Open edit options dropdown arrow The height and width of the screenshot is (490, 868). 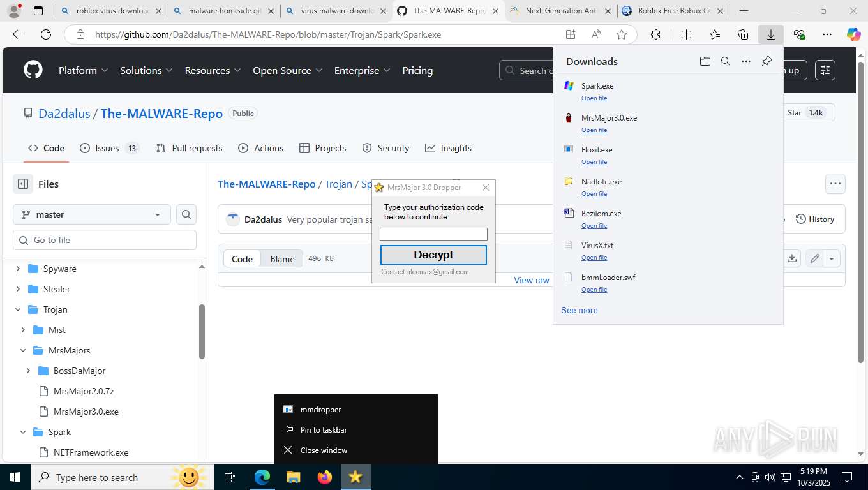832,258
